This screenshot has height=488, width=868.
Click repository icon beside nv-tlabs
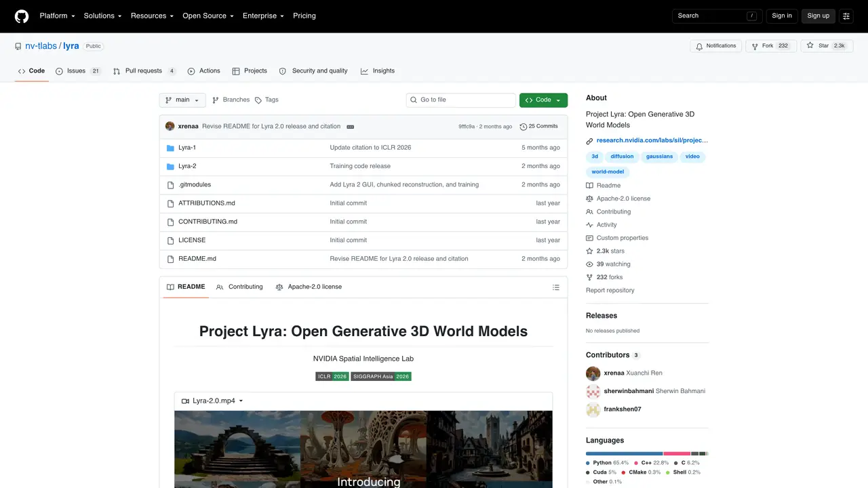coord(18,46)
